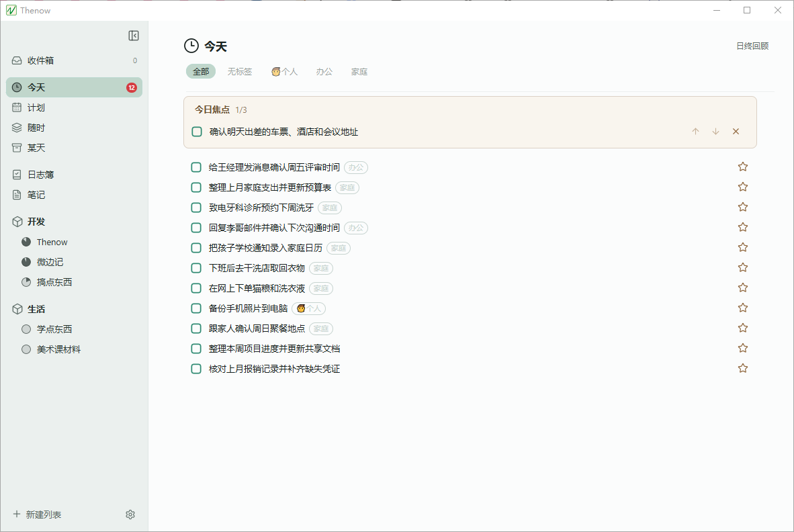Check off 跟家人确认周日聚餐 task
Viewport: 794px width, 532px height.
coord(196,328)
